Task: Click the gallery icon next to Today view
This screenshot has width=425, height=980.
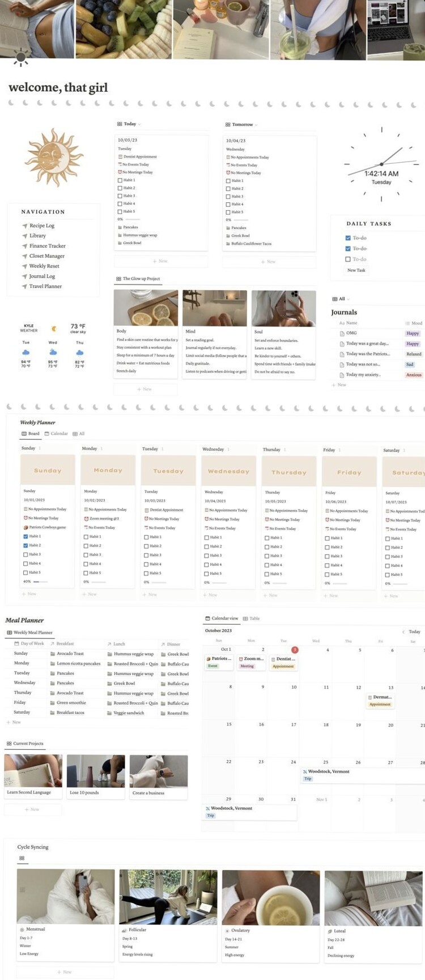Action: point(120,124)
